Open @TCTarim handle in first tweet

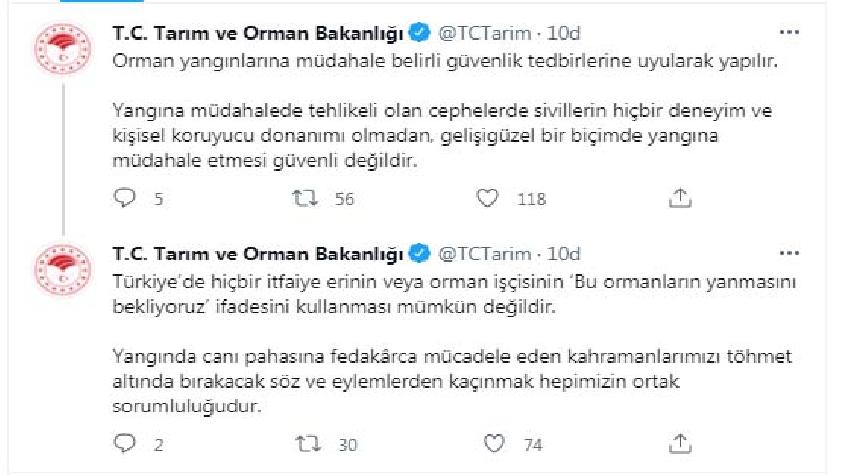pyautogui.click(x=484, y=34)
